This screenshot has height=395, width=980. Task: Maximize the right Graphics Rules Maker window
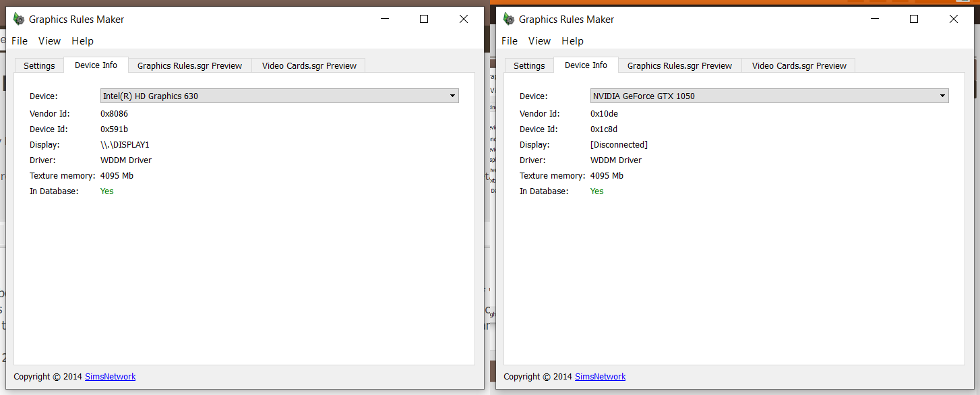tap(914, 19)
